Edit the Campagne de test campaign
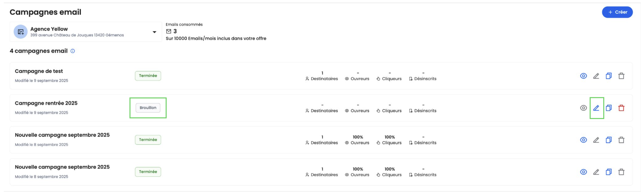 596,76
